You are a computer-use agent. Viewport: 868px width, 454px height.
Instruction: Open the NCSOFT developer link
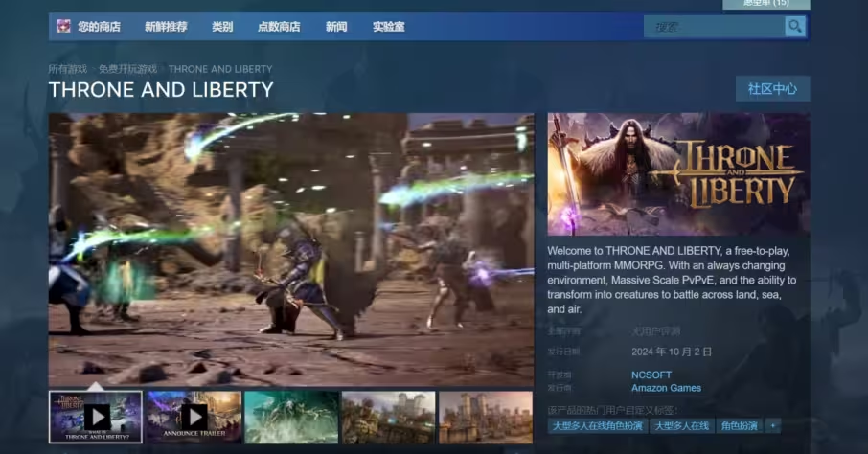(x=651, y=375)
